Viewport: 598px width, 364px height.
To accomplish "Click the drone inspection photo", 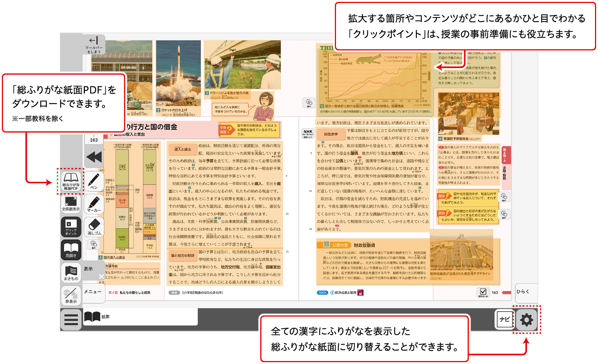I will click(x=243, y=65).
